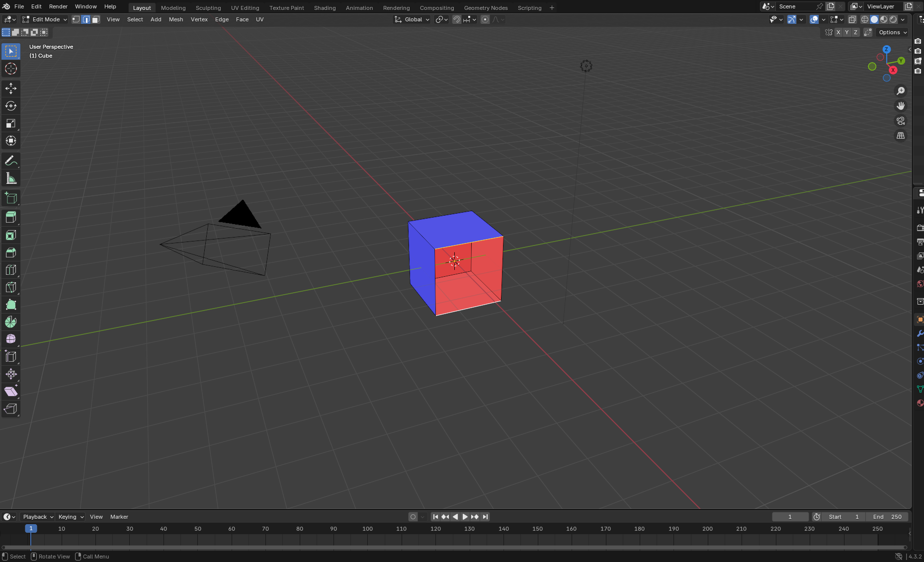Select wireframe viewport shading
This screenshot has width=924, height=562.
[x=865, y=19]
